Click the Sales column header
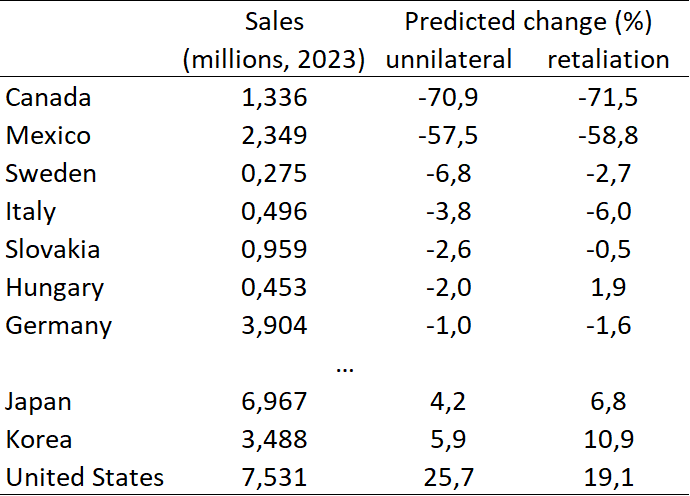Screen dimensions: 690x496 (x=273, y=21)
